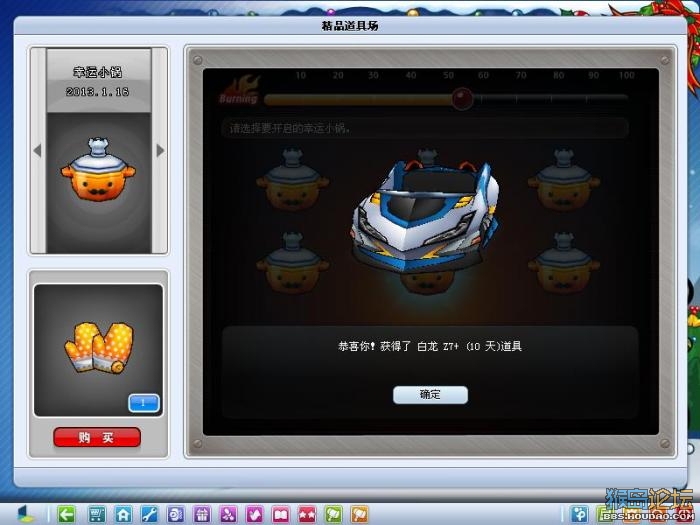Click the Burning flame logo
700x525 pixels.
(x=240, y=90)
